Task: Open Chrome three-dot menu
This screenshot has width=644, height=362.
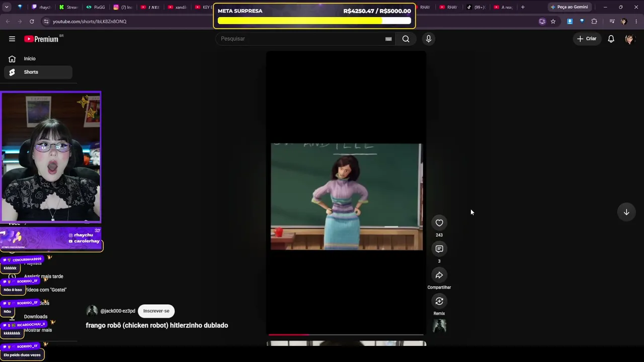Action: click(636, 22)
